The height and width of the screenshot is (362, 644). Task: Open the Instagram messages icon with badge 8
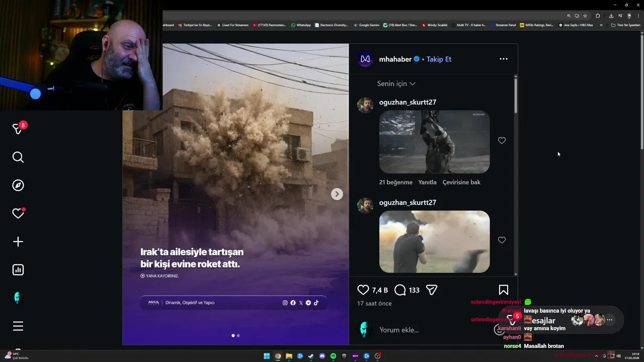tap(18, 129)
